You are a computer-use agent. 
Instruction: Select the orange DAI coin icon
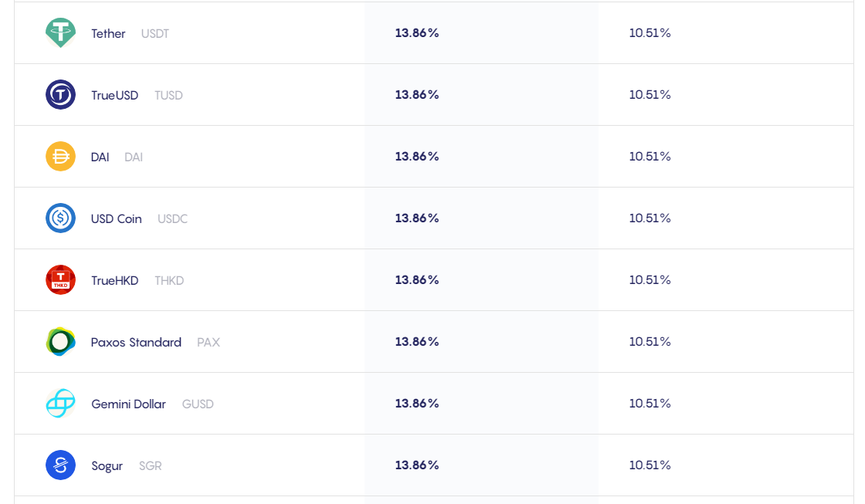tap(60, 157)
